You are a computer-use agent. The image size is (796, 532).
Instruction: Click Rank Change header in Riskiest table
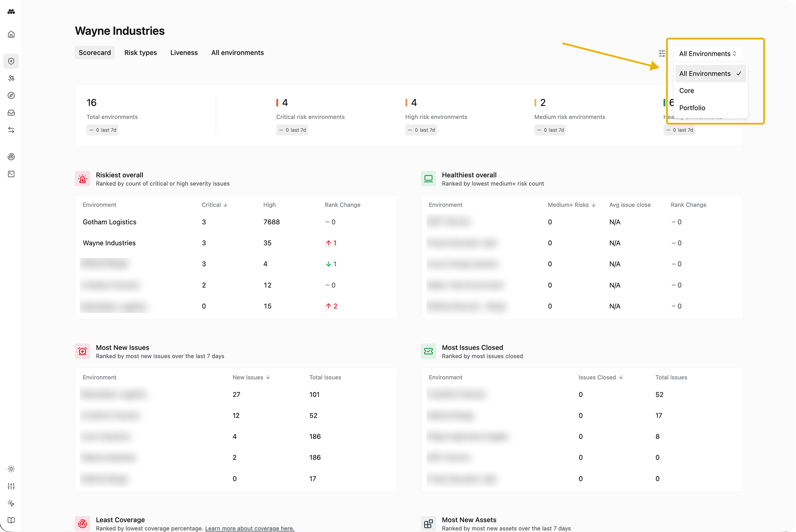(342, 205)
